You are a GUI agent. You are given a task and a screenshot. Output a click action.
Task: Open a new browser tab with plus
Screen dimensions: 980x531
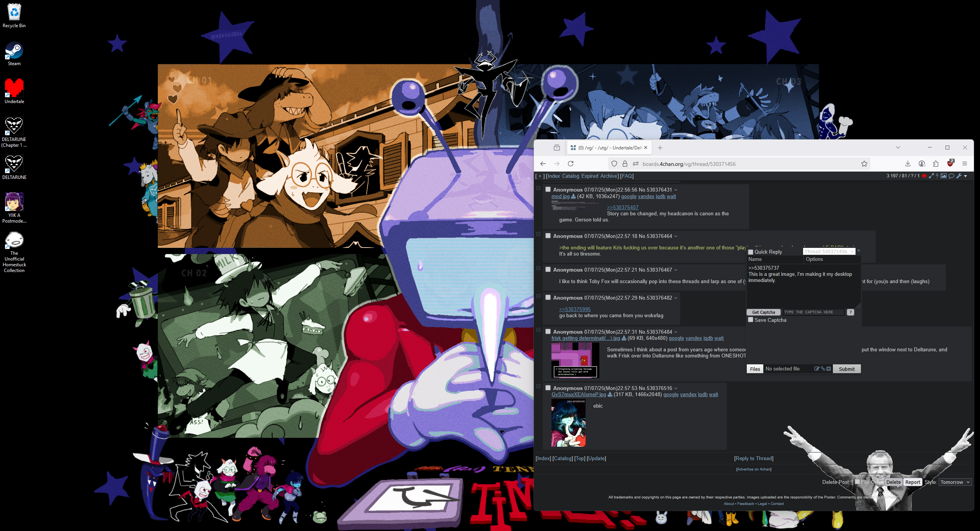(x=660, y=147)
